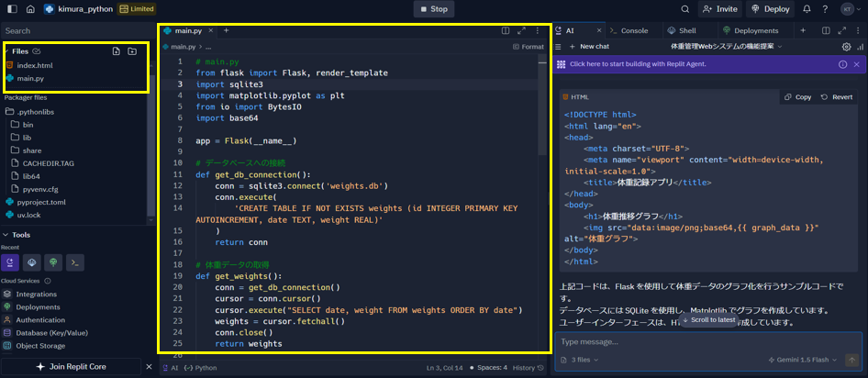Image resolution: width=868 pixels, height=378 pixels.
Task: Open notifications bell
Action: point(807,9)
